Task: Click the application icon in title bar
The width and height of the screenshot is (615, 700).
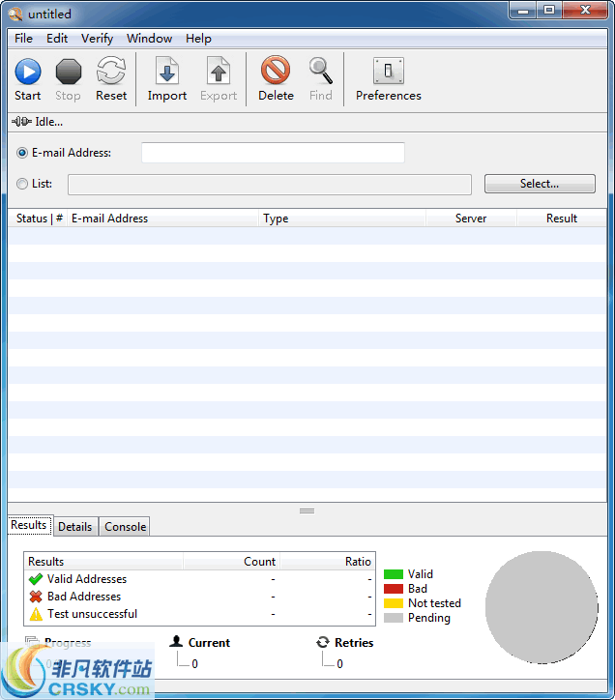Action: pyautogui.click(x=15, y=14)
